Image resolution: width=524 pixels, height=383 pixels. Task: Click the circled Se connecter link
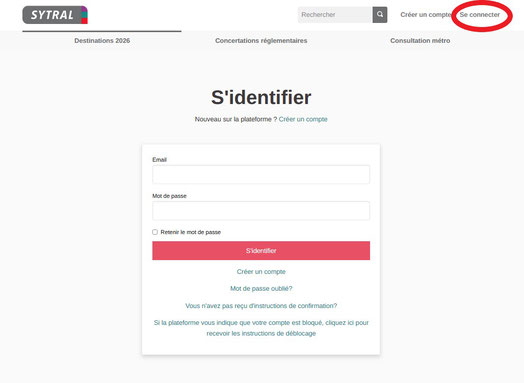click(480, 15)
